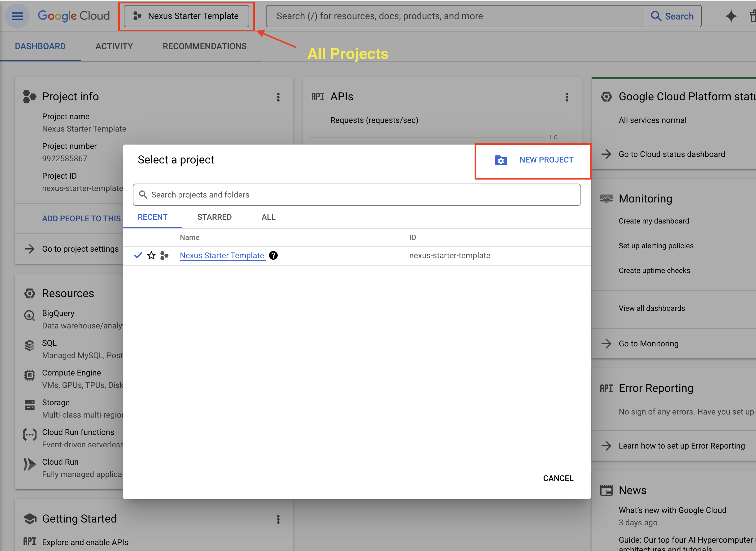The width and height of the screenshot is (756, 551).
Task: Go to Monitoring
Action: pos(648,344)
